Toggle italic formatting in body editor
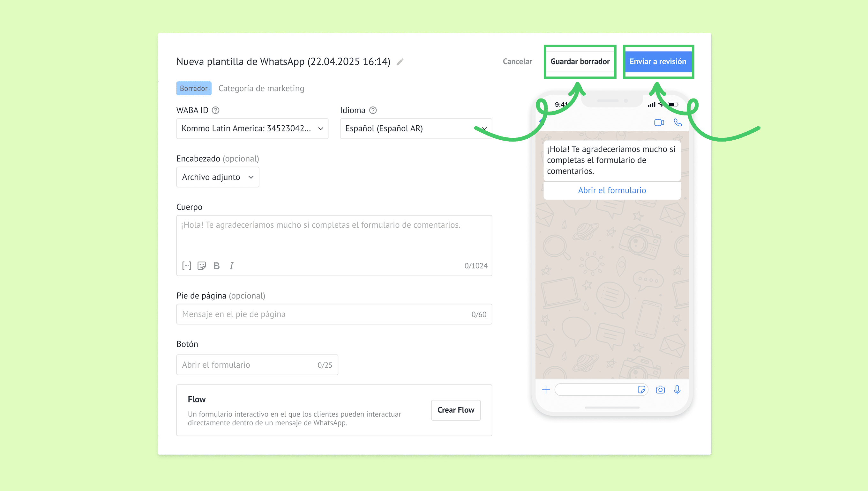Screen dimensions: 868x491 [231, 266]
